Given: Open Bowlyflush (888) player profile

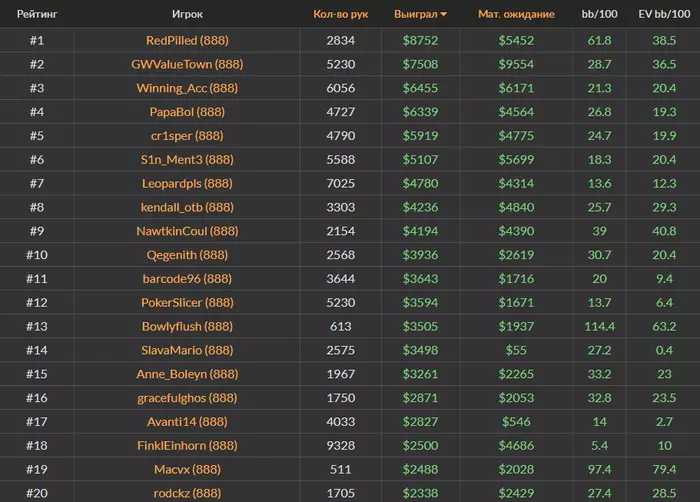Looking at the screenshot, I should tap(187, 327).
